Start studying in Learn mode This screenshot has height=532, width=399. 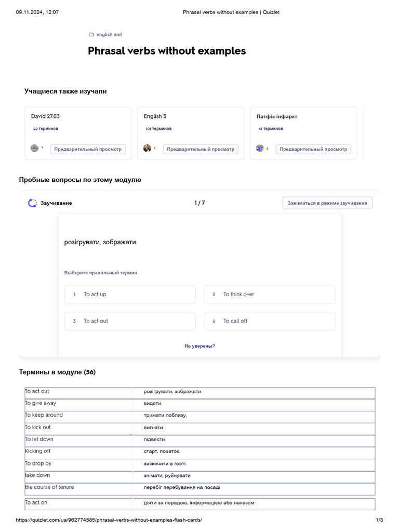point(327,203)
